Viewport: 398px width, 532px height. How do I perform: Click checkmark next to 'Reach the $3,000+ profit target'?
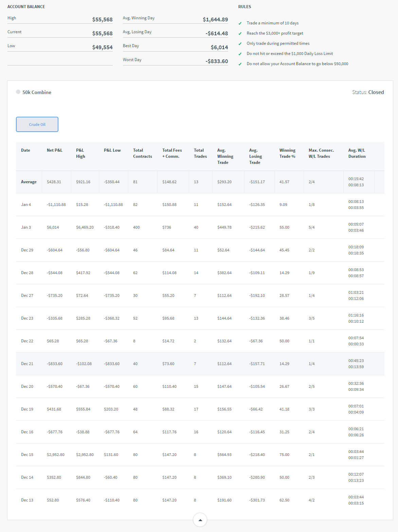tap(240, 34)
